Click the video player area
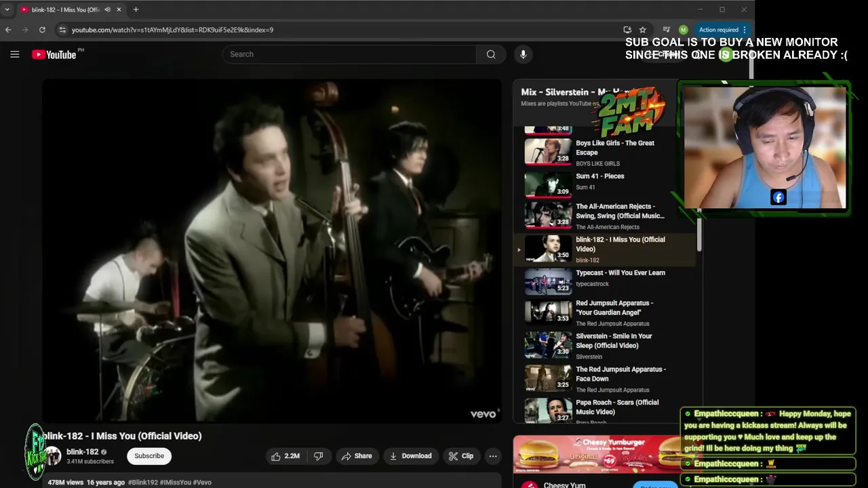 tap(272, 251)
